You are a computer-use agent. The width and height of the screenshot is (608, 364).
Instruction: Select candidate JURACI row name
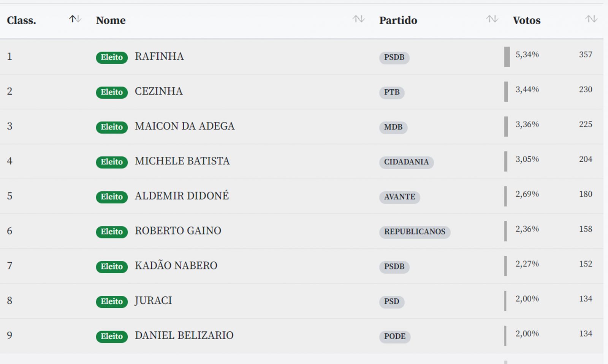point(153,301)
